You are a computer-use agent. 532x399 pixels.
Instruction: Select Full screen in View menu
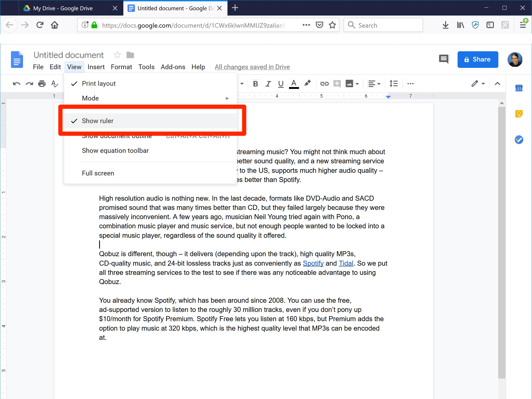coord(150,173)
